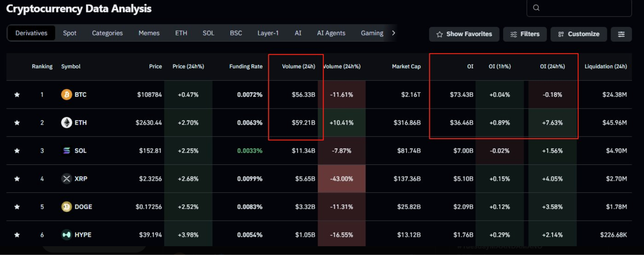Toggle favorite star for XRP row
Image resolution: width=644 pixels, height=255 pixels.
17,179
